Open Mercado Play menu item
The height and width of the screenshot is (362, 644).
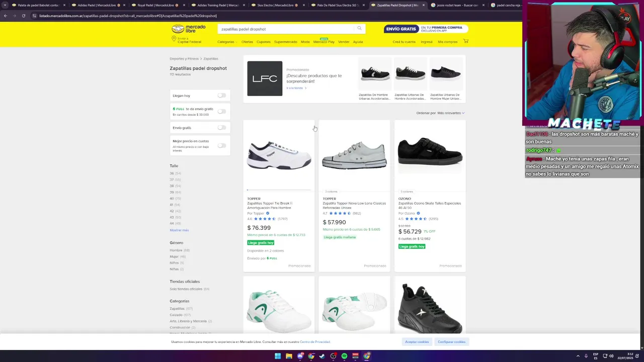point(324,42)
